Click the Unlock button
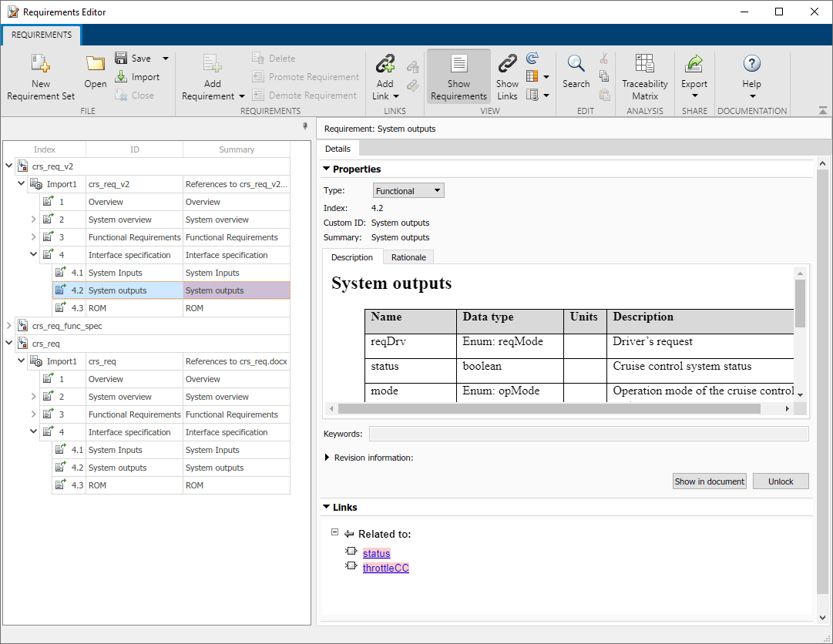This screenshot has width=833, height=644. (781, 481)
